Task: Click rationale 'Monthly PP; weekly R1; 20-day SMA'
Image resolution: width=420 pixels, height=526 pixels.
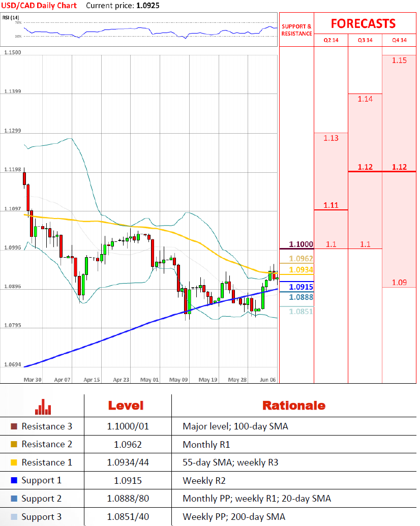Action: 257,499
